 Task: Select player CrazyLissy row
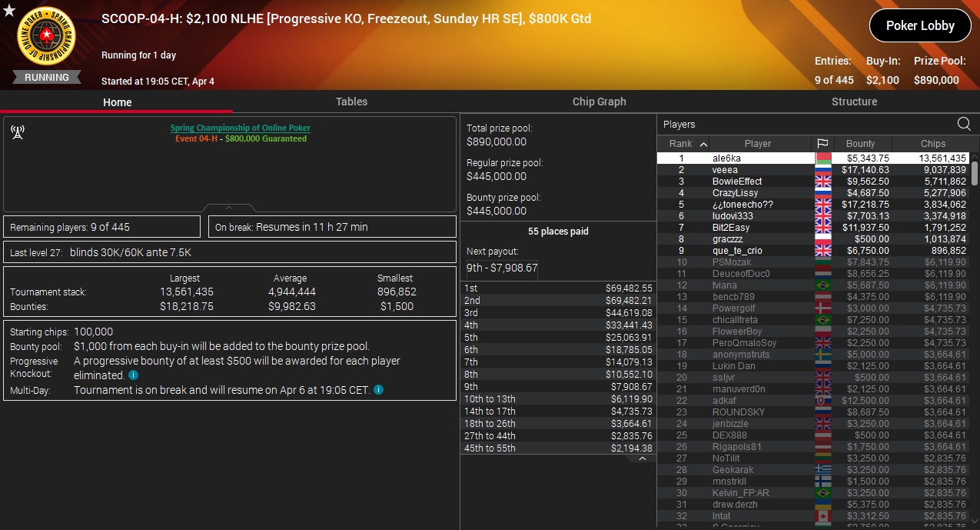[x=813, y=193]
